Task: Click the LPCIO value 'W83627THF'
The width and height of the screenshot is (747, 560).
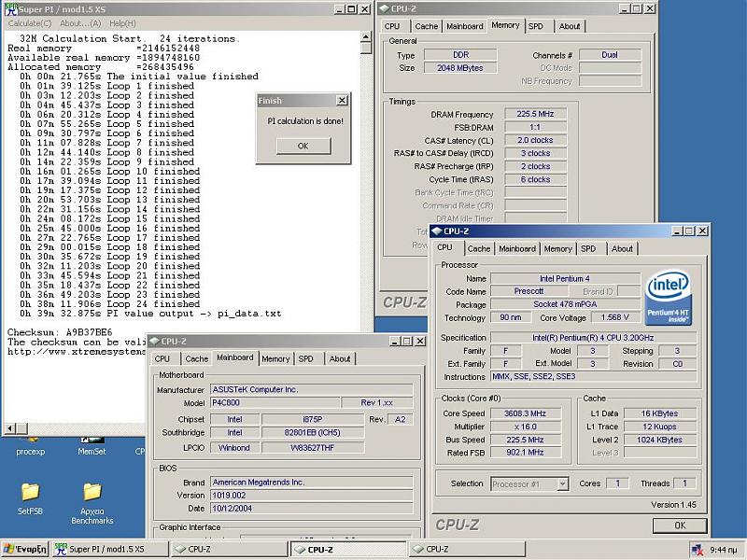Action: coord(313,448)
